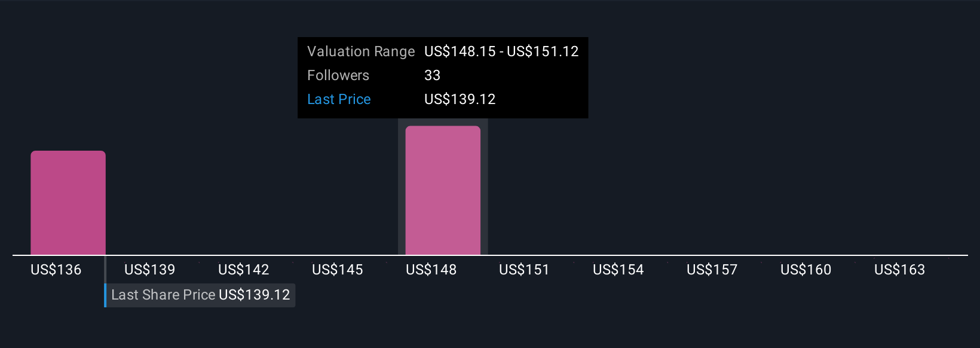Select the highlighted pink bar above US$148
Screen dimensions: 980x348
(443, 190)
